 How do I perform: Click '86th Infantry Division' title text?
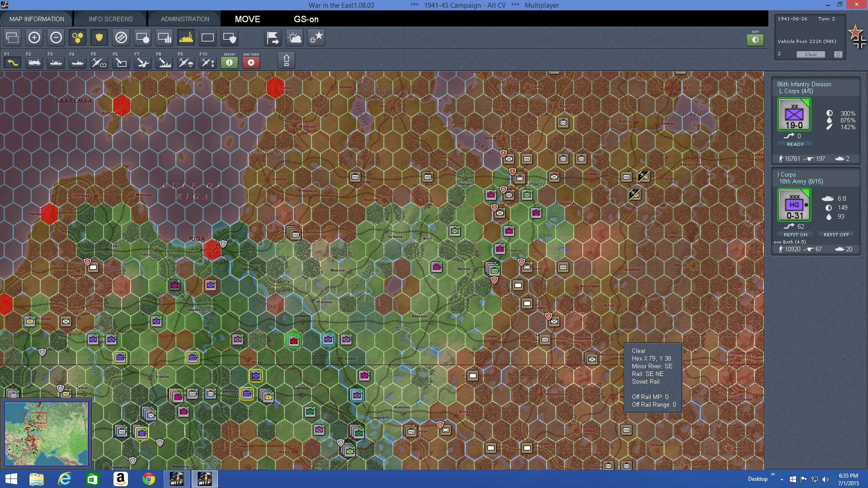click(804, 84)
